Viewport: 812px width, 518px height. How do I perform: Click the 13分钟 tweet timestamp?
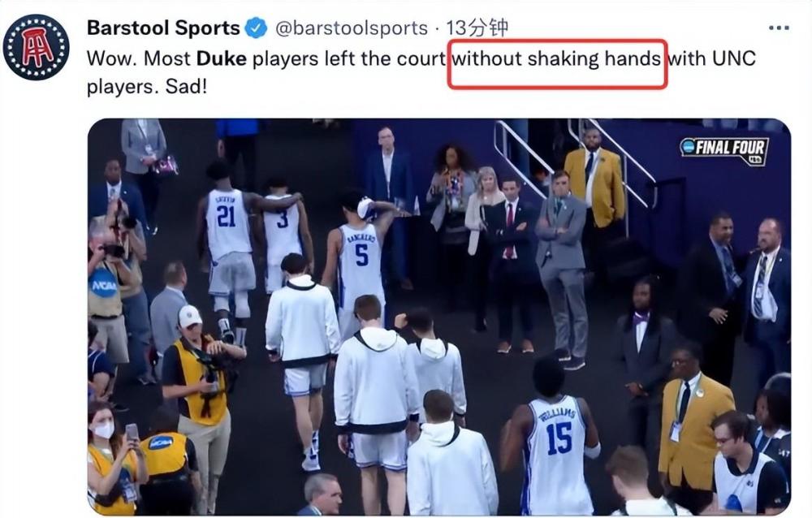click(477, 28)
